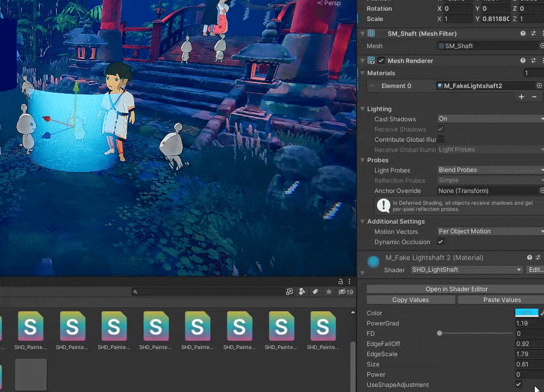This screenshot has height=392, width=544.
Task: Click search by label tag icon
Action: tap(315, 292)
